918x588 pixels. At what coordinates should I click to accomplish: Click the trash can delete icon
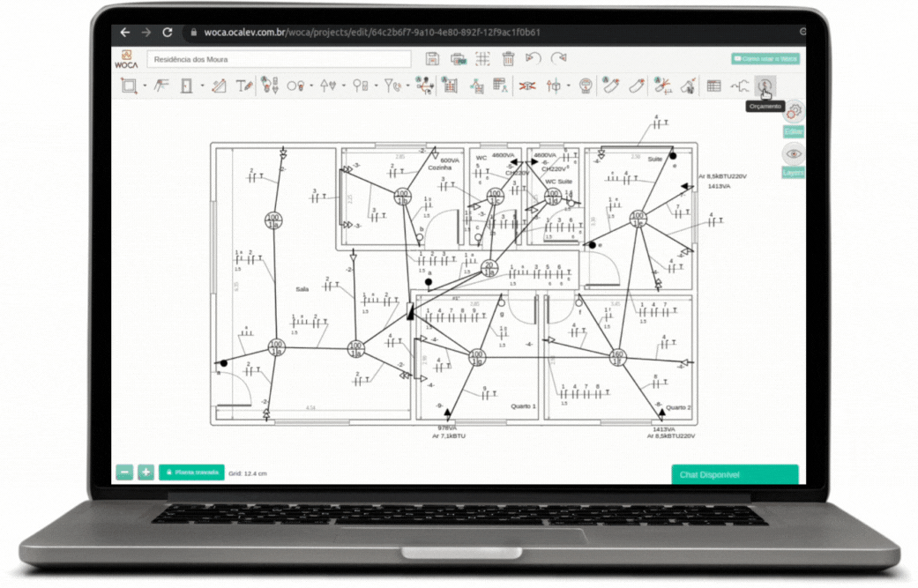tap(508, 59)
